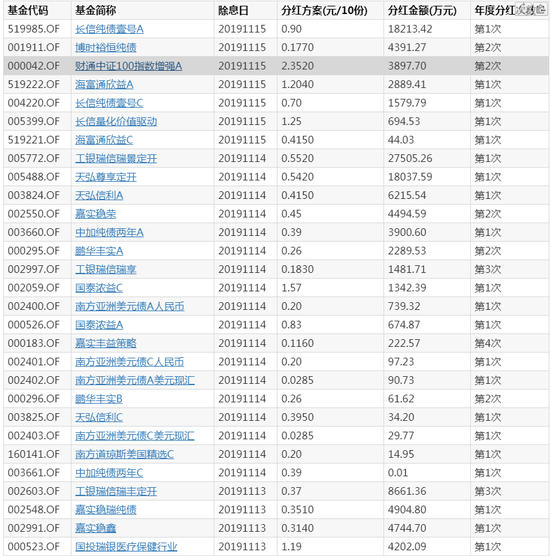Open the 南方亚洲美元债C美元现汇 fund link
The height and width of the screenshot is (556, 550).
tap(135, 436)
